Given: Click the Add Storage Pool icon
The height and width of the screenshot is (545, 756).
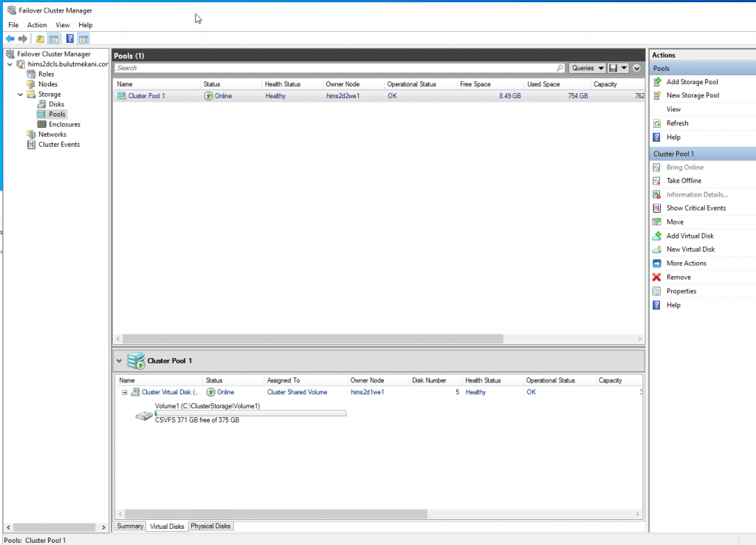Looking at the screenshot, I should click(x=656, y=82).
